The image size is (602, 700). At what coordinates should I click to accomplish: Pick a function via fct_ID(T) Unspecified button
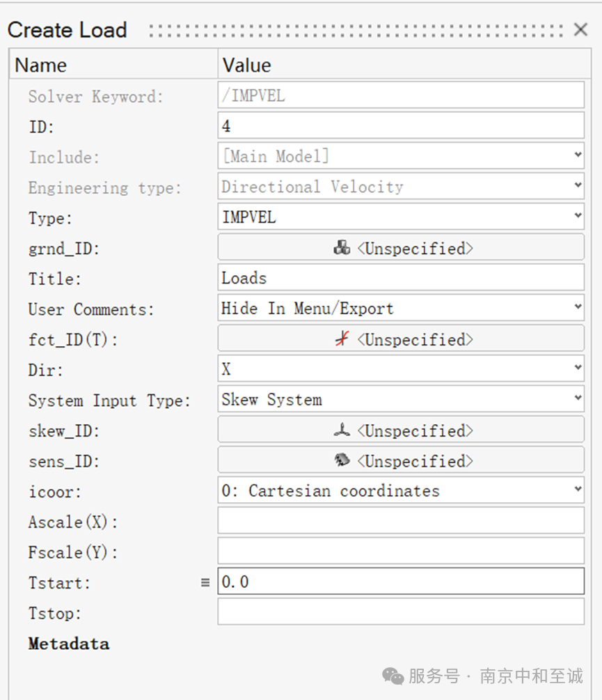pos(401,339)
